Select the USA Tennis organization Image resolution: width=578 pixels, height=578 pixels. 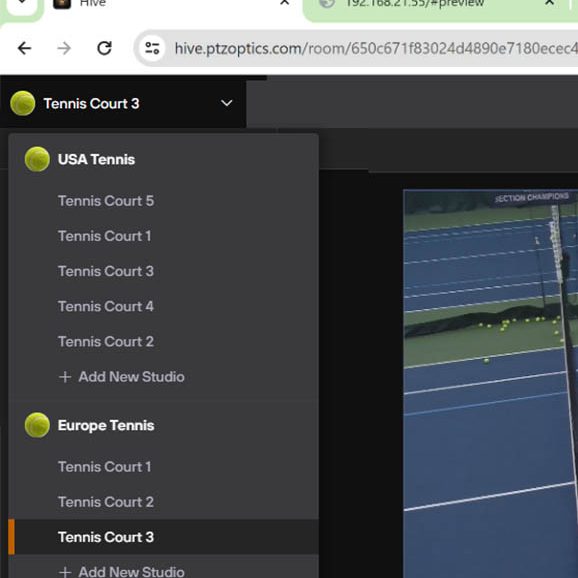96,160
